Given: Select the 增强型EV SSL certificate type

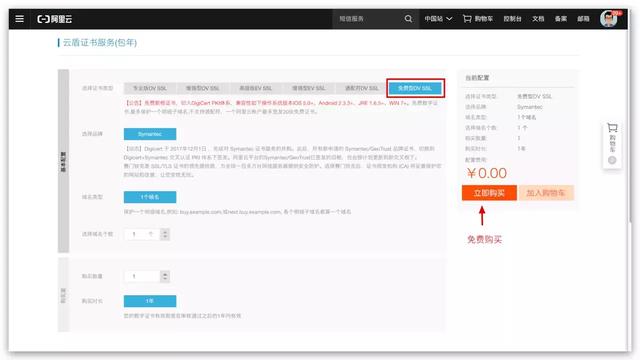Looking at the screenshot, I should 309,88.
